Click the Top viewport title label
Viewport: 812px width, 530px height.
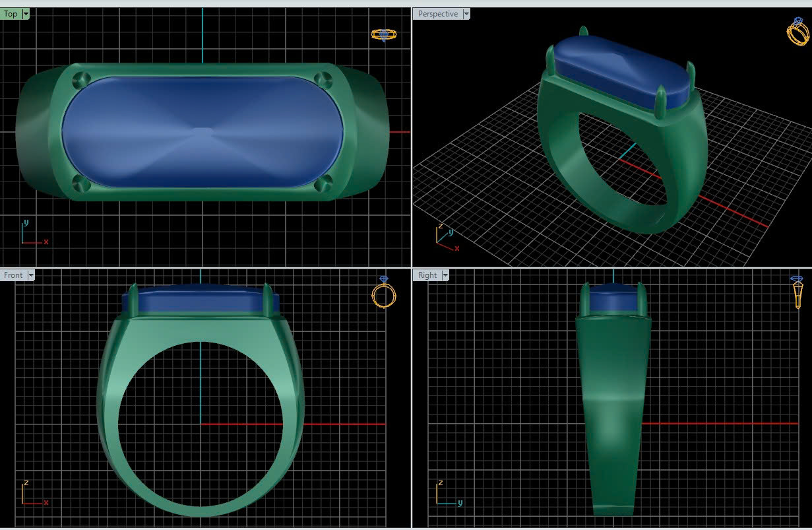click(11, 14)
